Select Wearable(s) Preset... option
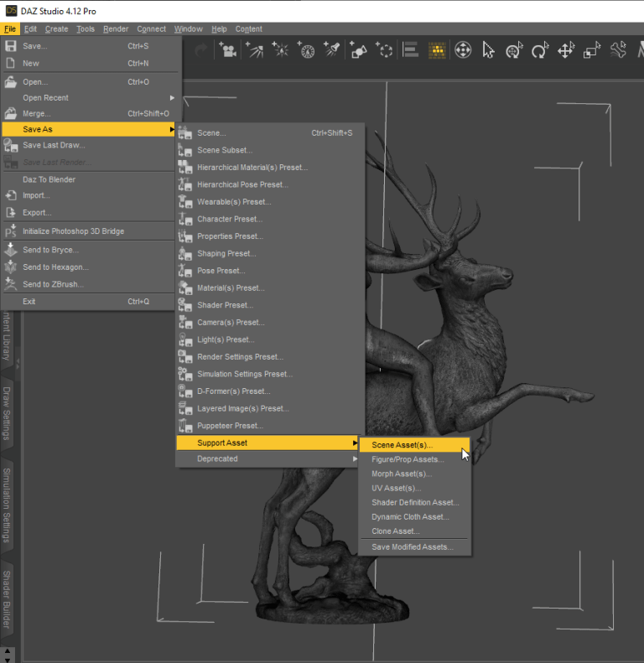The image size is (644, 663). click(x=270, y=202)
